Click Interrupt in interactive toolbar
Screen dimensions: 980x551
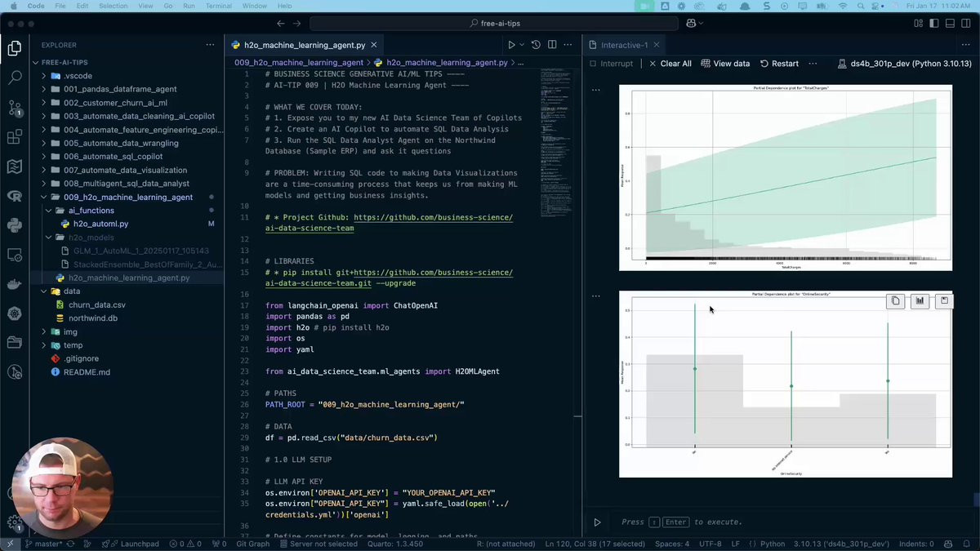(x=611, y=63)
